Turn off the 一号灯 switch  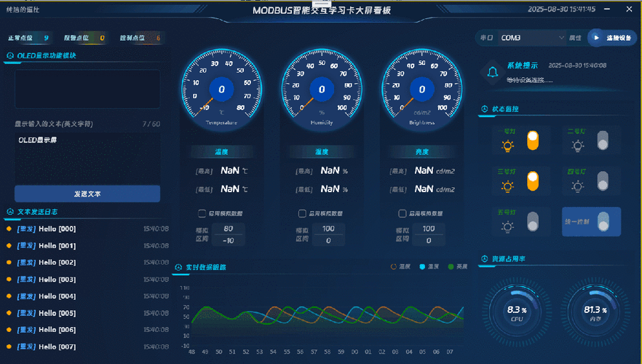(533, 141)
